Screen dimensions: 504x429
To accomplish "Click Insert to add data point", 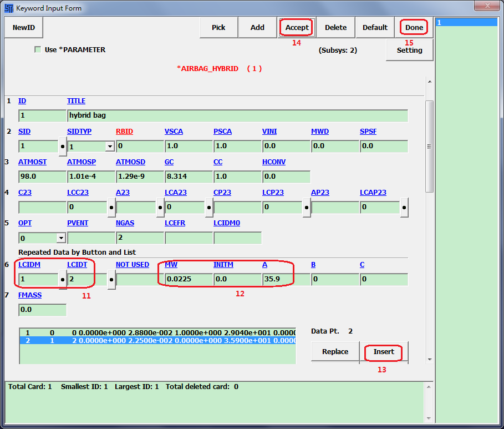I will click(x=384, y=352).
